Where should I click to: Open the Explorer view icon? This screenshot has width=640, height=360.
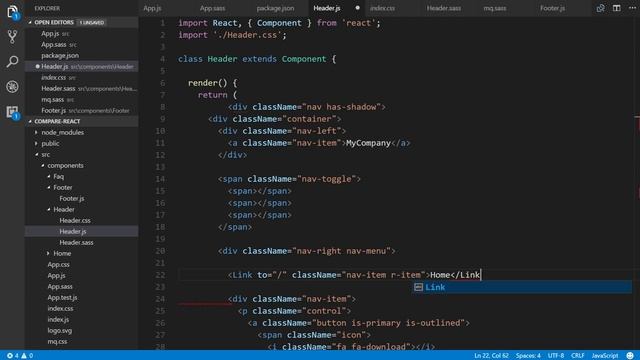pos(12,12)
